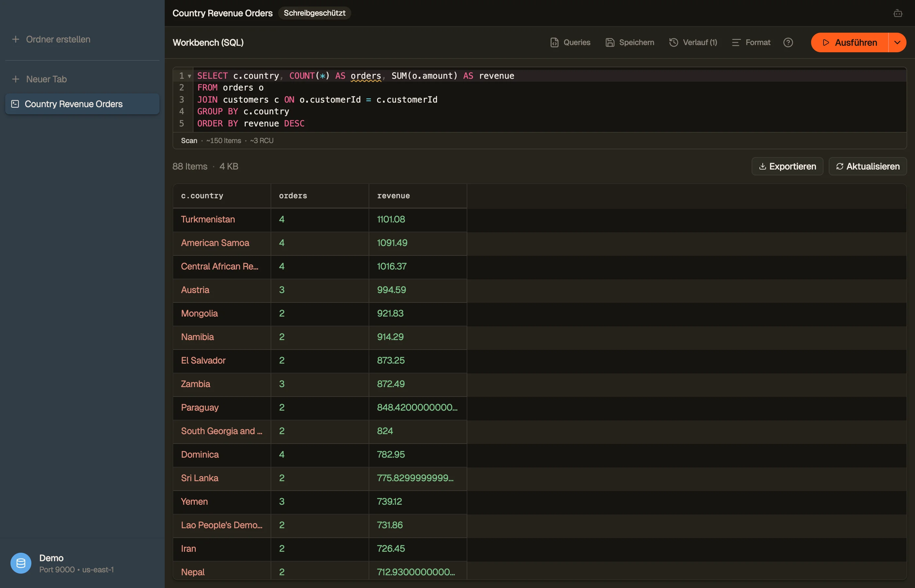The width and height of the screenshot is (915, 588).
Task: Click the Country Revenue Orders page title
Action: [223, 13]
